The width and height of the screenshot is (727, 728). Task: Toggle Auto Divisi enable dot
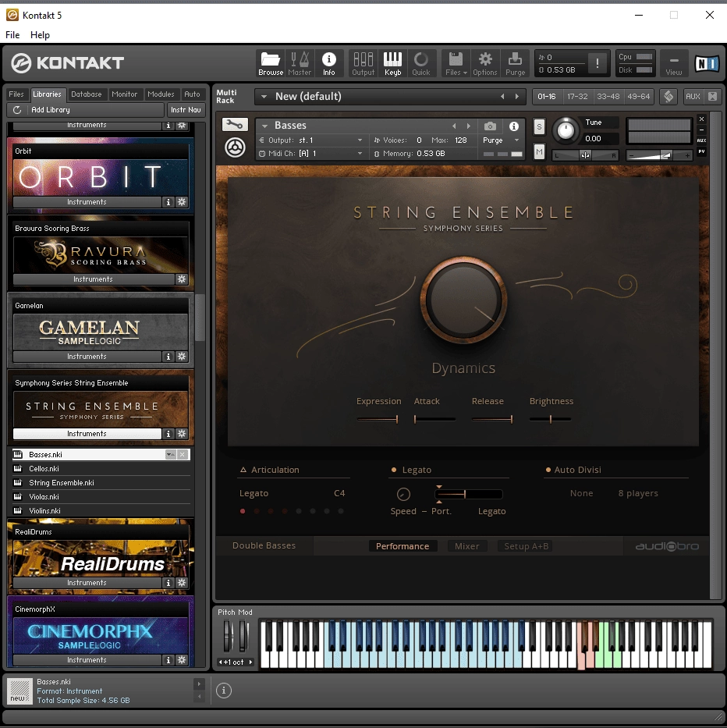[548, 470]
